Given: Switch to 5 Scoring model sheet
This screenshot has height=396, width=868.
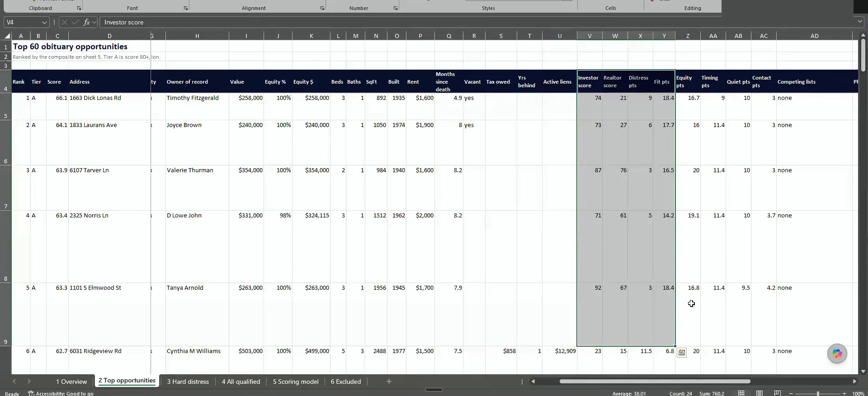Looking at the screenshot, I should pos(296,382).
